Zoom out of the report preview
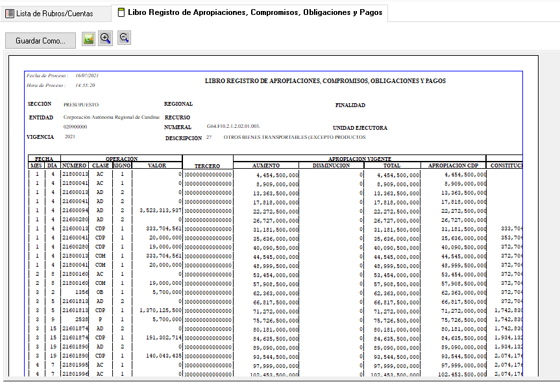The image size is (560, 392). coord(124,39)
